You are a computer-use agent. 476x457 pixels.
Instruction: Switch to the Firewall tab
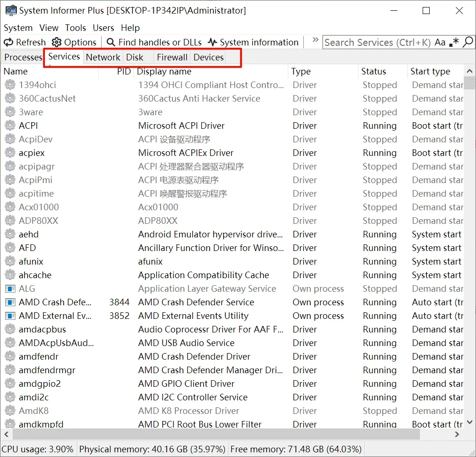pyautogui.click(x=172, y=57)
